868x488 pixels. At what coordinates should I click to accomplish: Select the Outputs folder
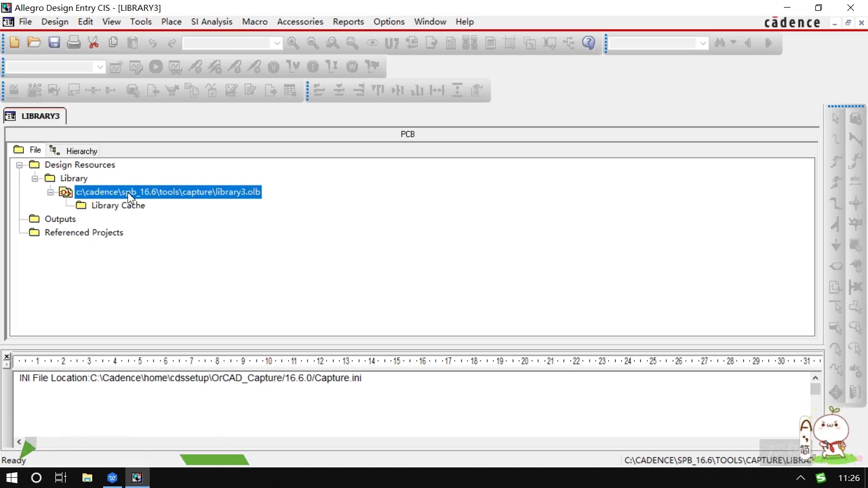[60, 219]
